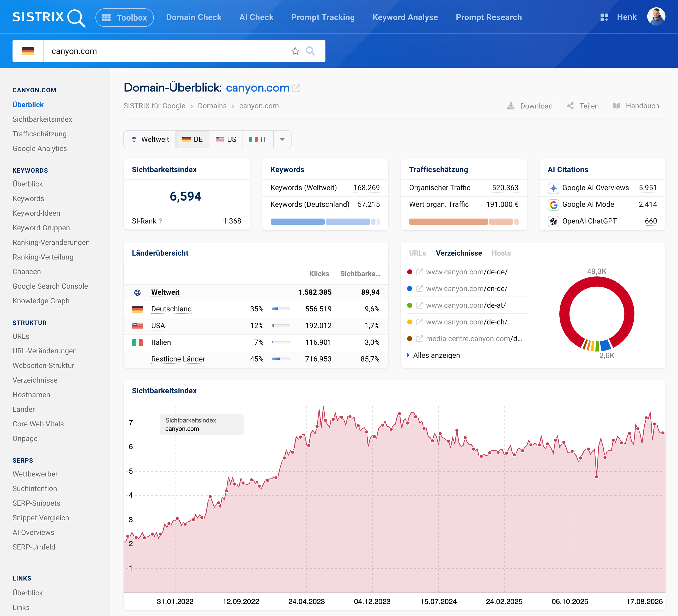Open Sichtbarkeitsindex in sidebar
678x616 pixels.
[x=42, y=119]
